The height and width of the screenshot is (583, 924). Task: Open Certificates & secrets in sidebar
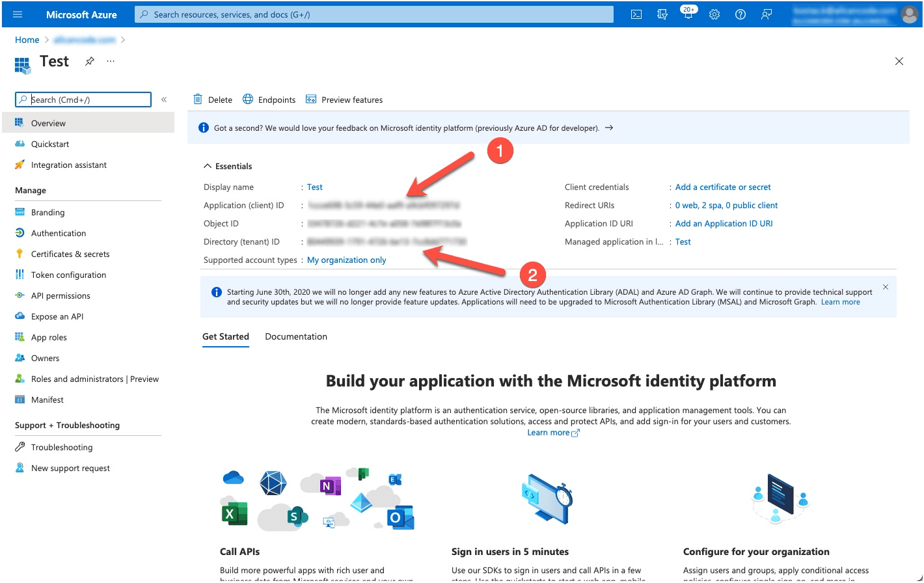pyautogui.click(x=70, y=254)
